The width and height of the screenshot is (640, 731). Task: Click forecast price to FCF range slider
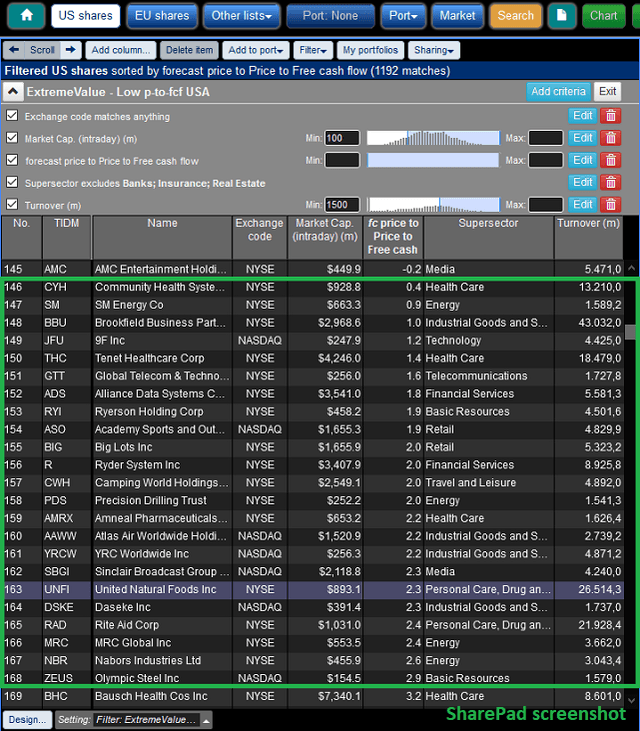(x=433, y=160)
